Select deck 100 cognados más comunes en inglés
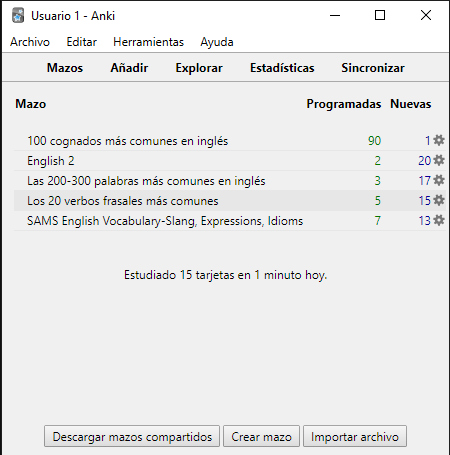 click(128, 141)
